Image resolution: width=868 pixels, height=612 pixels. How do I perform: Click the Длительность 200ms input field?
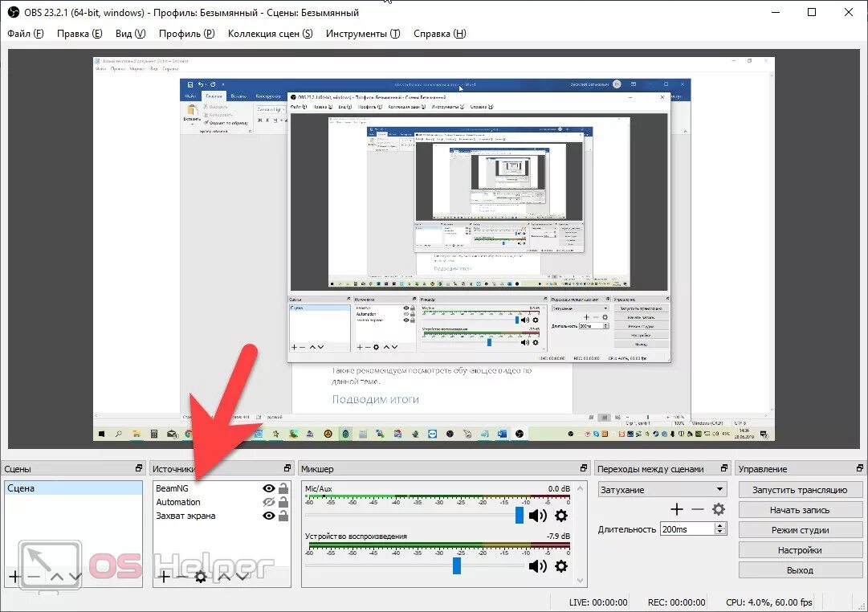pyautogui.click(x=687, y=529)
